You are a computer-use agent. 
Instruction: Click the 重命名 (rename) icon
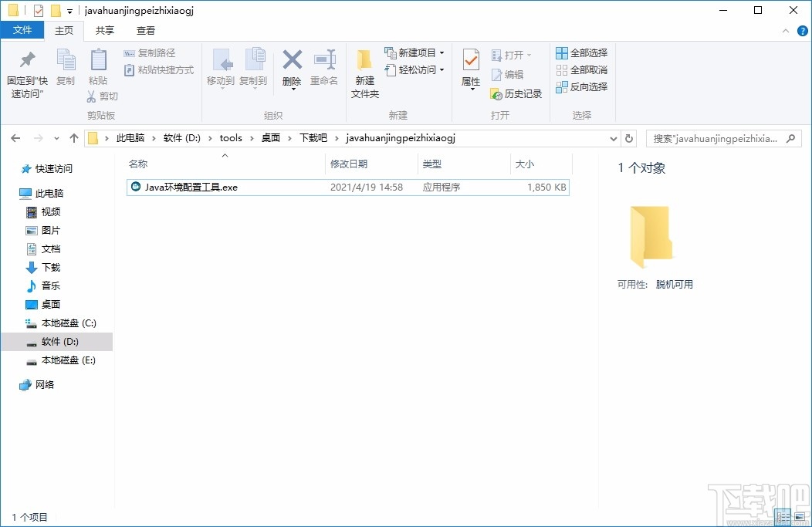tap(325, 68)
